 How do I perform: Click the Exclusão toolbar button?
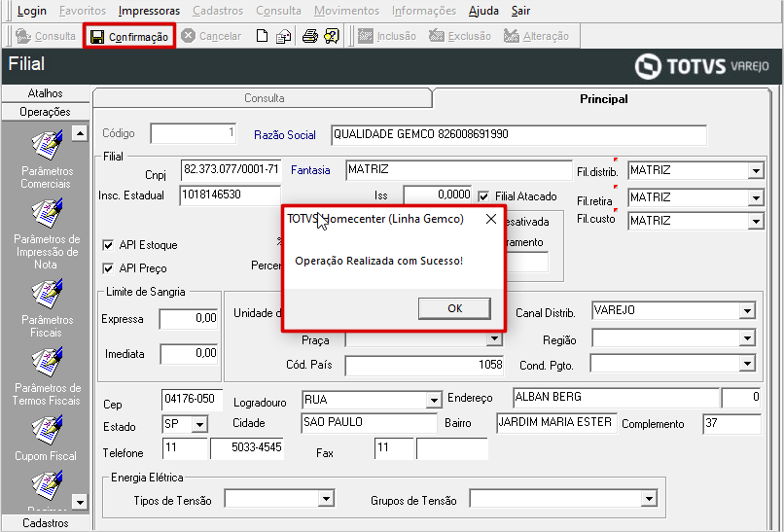460,36
